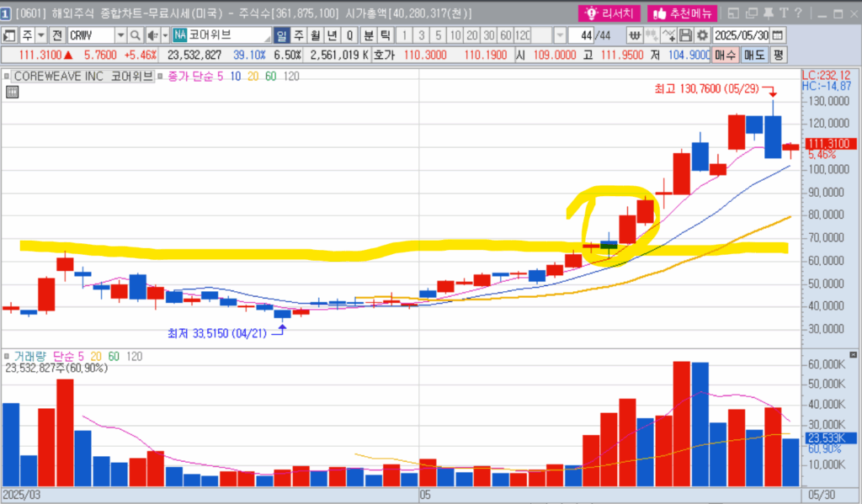Click the current price tag 111.3100 on axis
Viewport: 862px width, 504px height.
[831, 144]
